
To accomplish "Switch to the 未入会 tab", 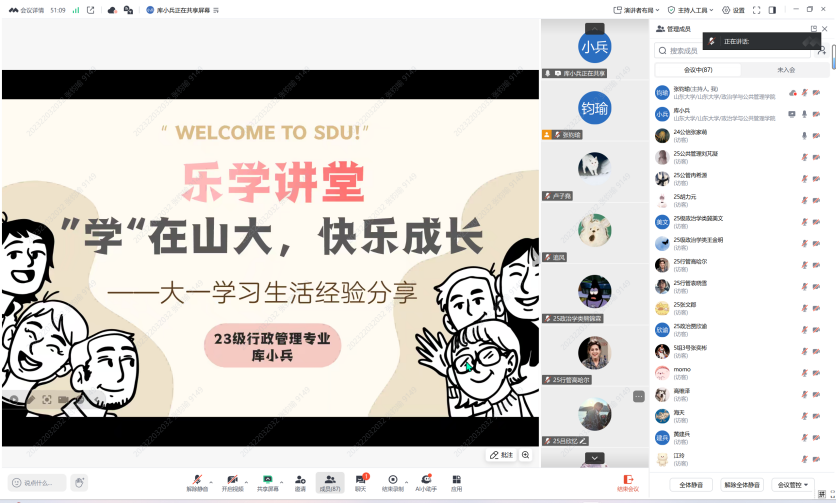I will pyautogui.click(x=785, y=70).
